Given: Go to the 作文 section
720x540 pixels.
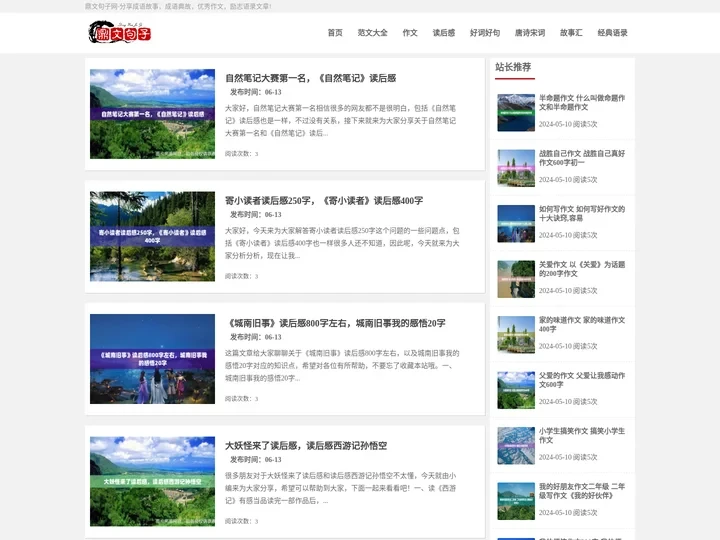Looking at the screenshot, I should 410,33.
